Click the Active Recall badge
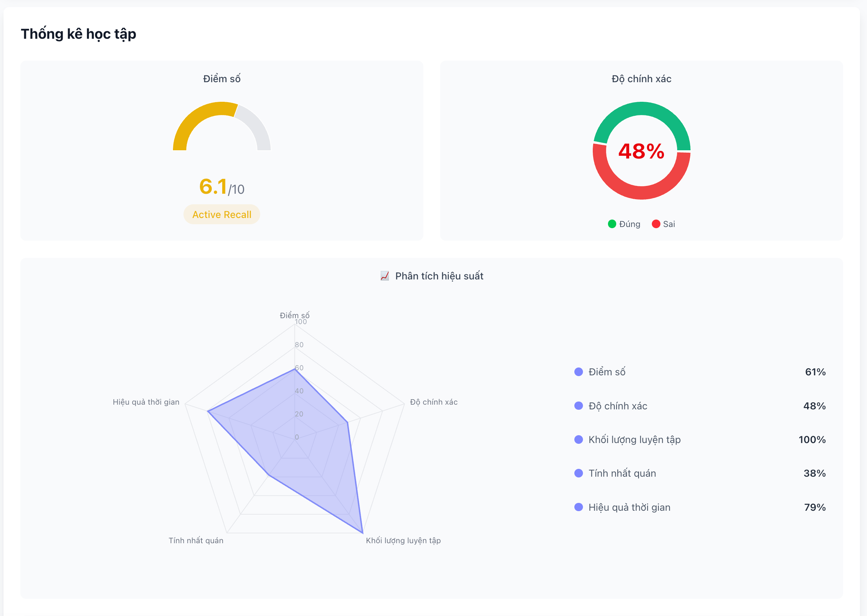 (x=222, y=214)
